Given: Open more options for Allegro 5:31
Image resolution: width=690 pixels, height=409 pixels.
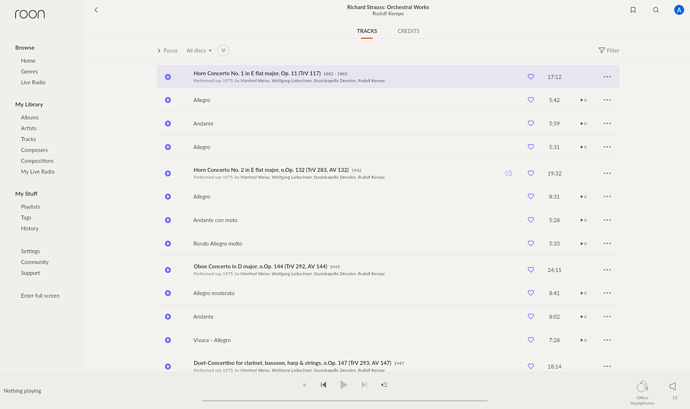Looking at the screenshot, I should pos(607,147).
